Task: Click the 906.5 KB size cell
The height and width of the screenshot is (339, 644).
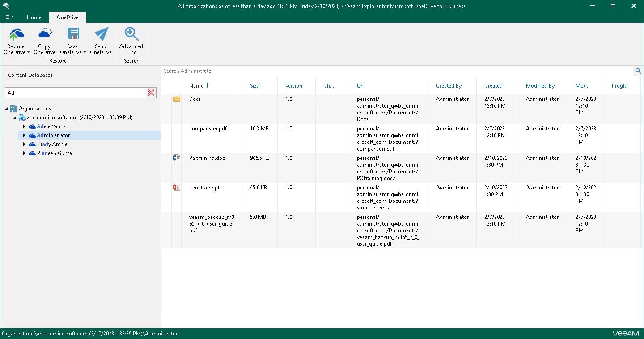Action: point(260,158)
